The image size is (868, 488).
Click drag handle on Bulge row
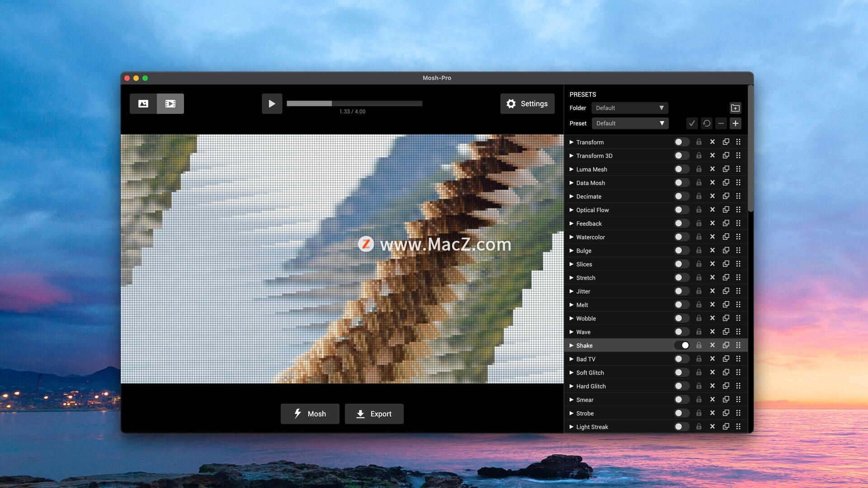point(738,250)
